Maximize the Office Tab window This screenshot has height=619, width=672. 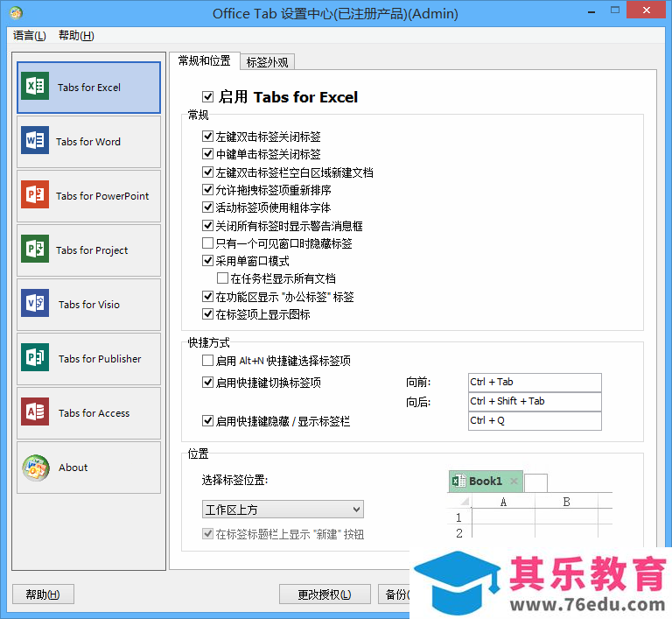(615, 11)
